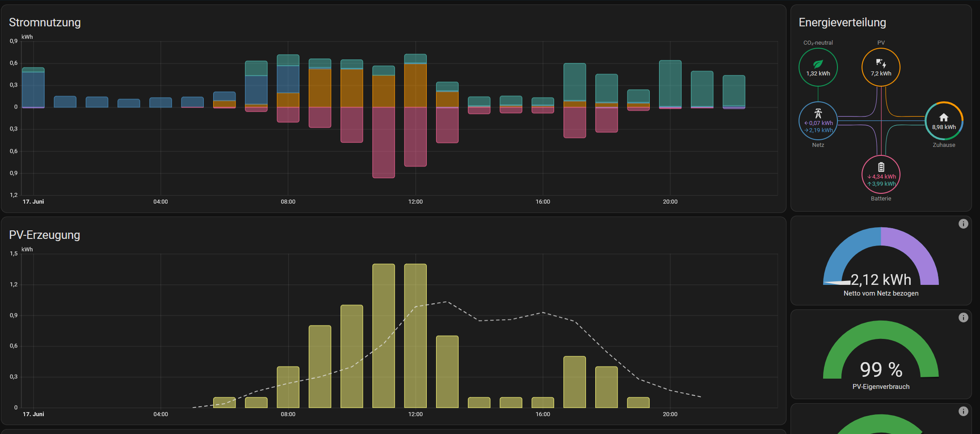
Task: Click the PV solar panel icon
Action: point(880,63)
